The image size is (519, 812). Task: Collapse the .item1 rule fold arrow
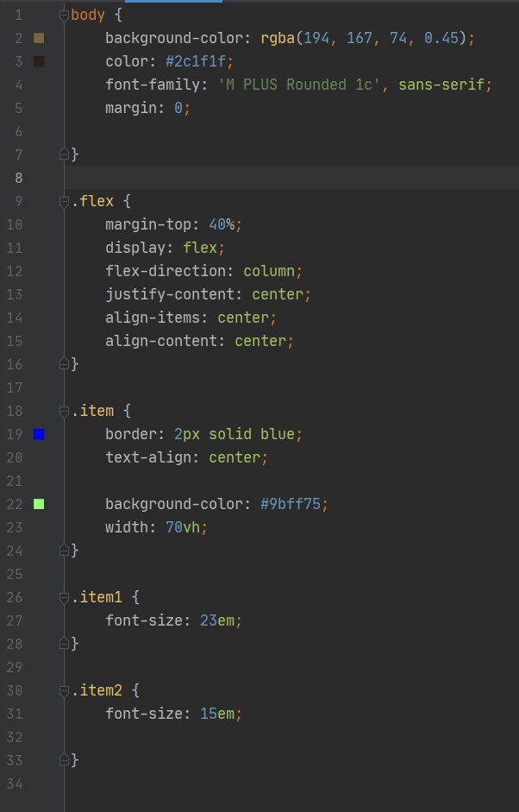point(64,598)
